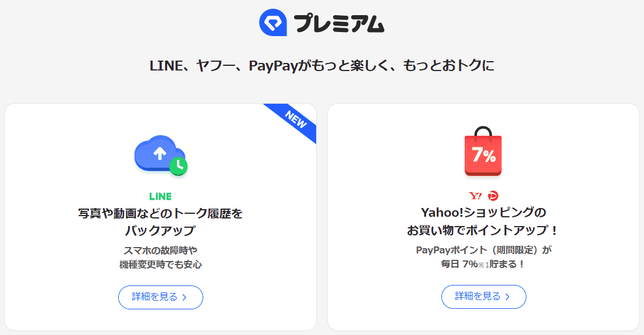Click the green clock badge on the cloud
644x335 pixels.
coord(178,166)
